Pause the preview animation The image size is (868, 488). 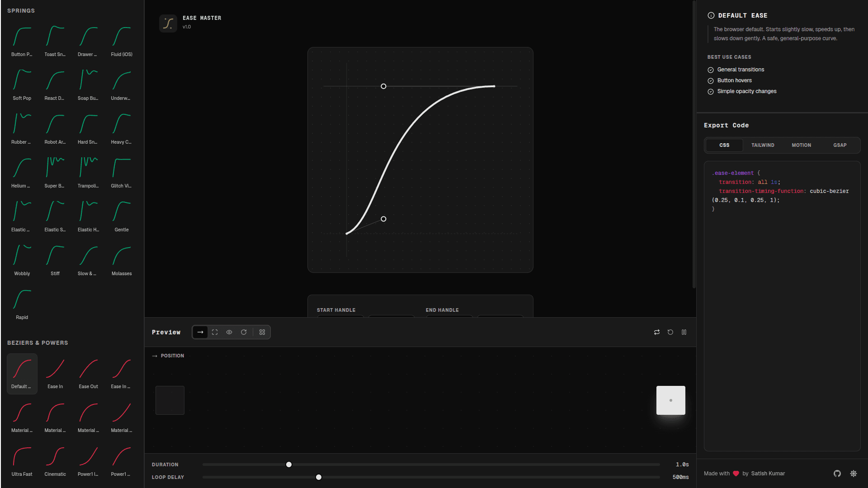(684, 332)
